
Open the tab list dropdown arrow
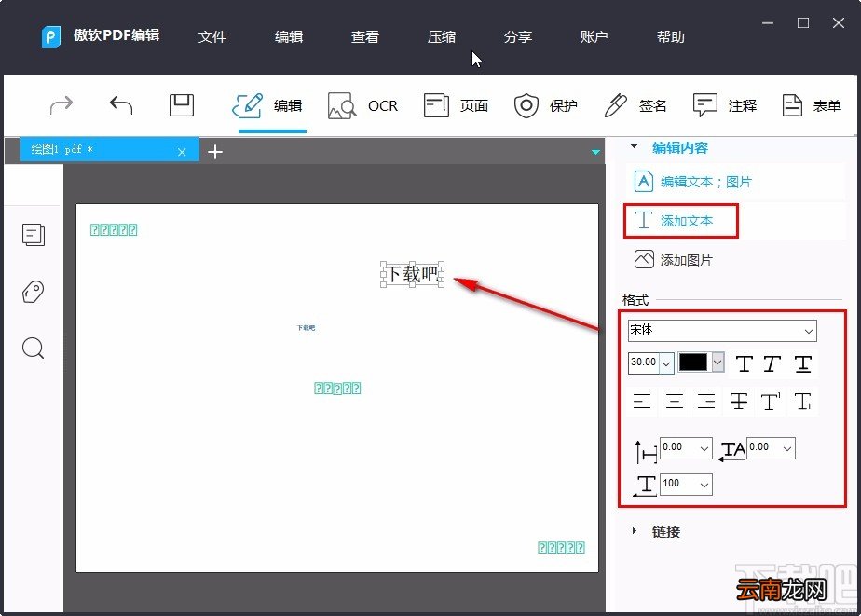coord(595,152)
